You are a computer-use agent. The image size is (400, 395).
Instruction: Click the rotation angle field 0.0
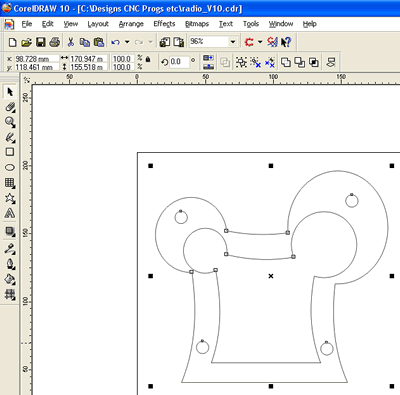[179, 62]
